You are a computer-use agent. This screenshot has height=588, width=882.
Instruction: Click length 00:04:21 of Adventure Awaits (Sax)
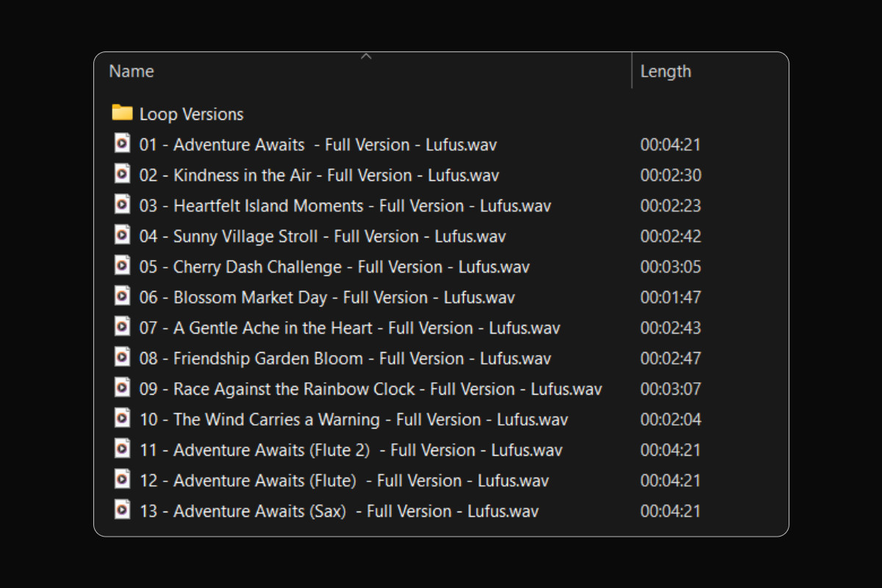[x=670, y=511]
